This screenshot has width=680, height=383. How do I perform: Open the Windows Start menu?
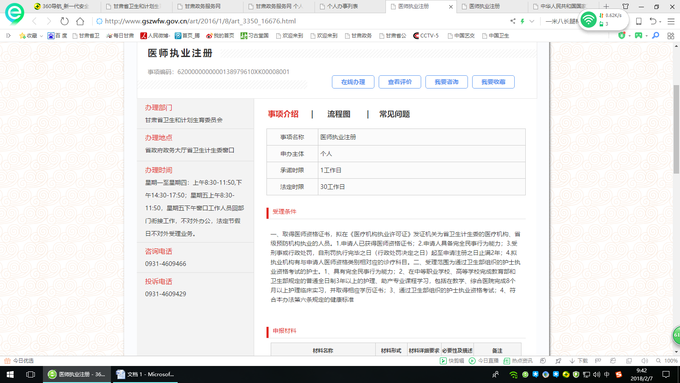(10, 374)
